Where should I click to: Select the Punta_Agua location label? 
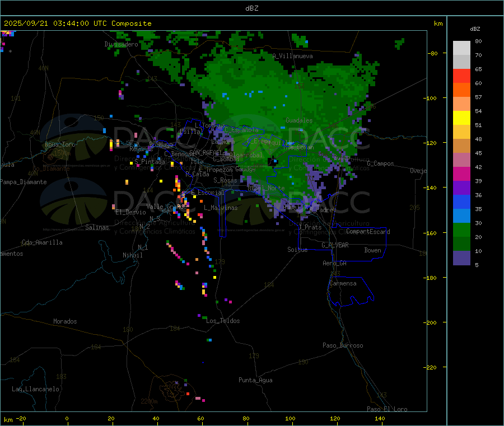(255, 380)
